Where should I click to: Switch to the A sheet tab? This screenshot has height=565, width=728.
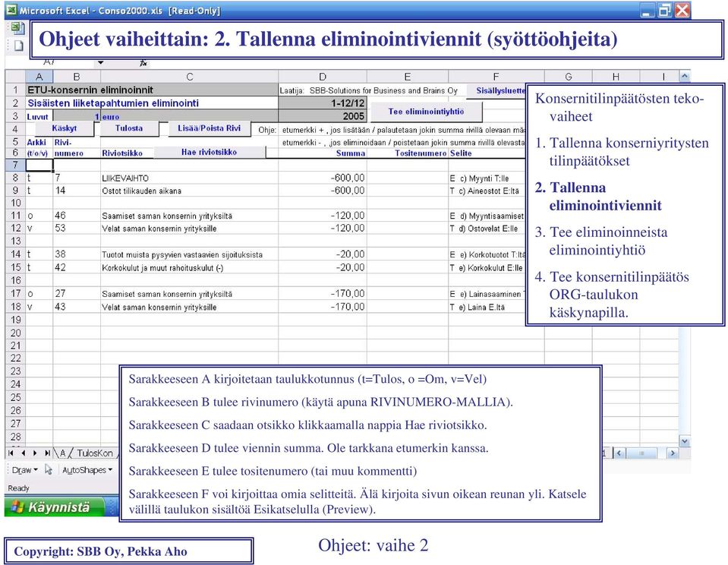coord(63,453)
